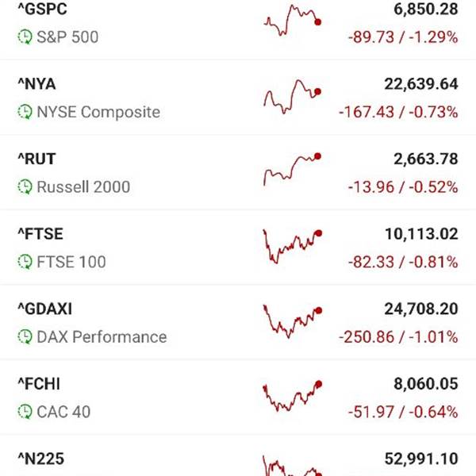Open the NYSE Composite sparkline chart
Screen dimensions: 476x476
click(292, 96)
